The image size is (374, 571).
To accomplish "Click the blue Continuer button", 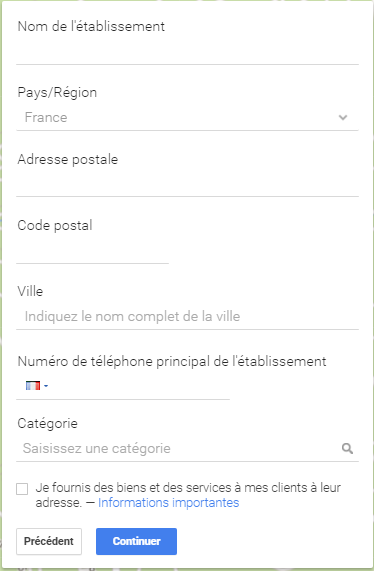I will tap(137, 542).
